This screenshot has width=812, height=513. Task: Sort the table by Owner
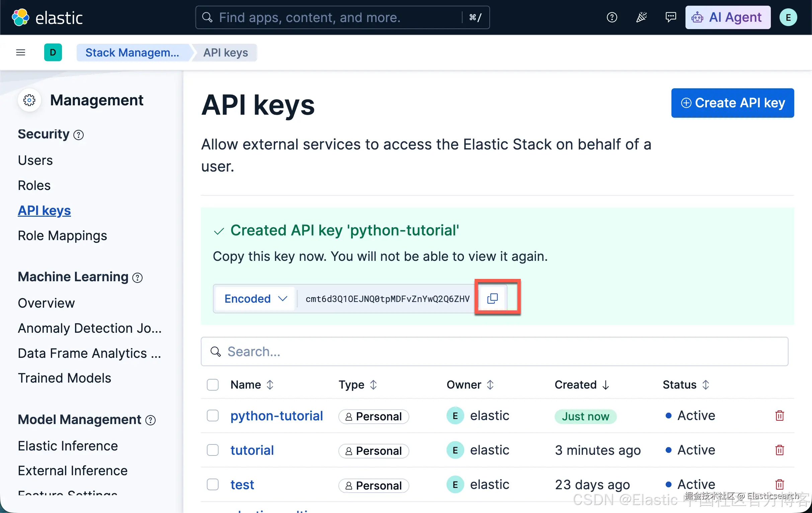coord(470,385)
